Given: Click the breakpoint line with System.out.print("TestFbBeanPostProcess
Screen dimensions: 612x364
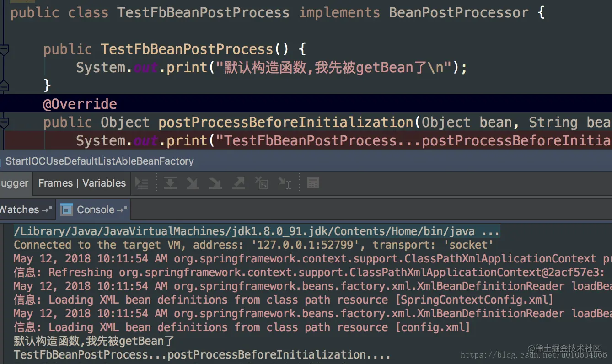Looking at the screenshot, I should point(306,140).
